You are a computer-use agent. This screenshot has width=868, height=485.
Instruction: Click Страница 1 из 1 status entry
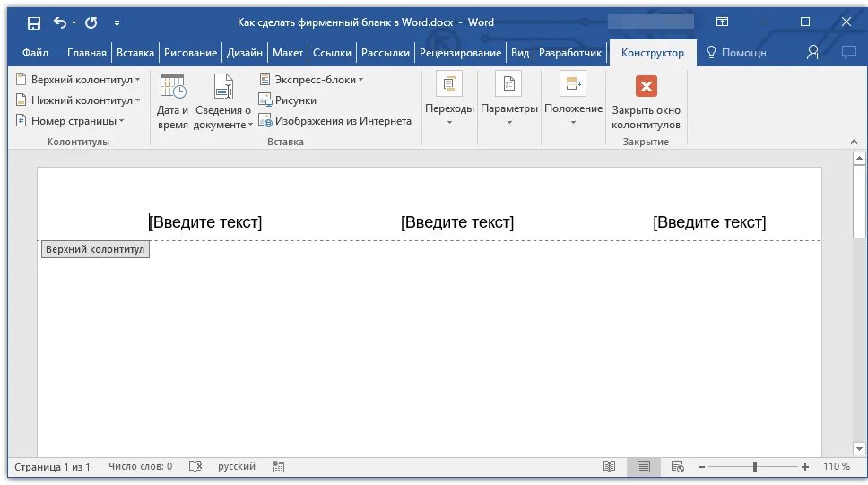pos(52,467)
